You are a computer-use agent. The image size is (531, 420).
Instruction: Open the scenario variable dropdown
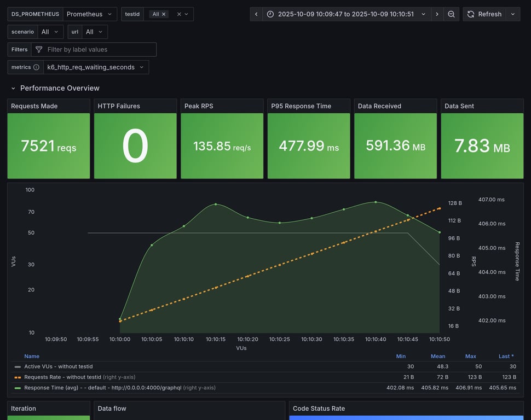(x=50, y=32)
